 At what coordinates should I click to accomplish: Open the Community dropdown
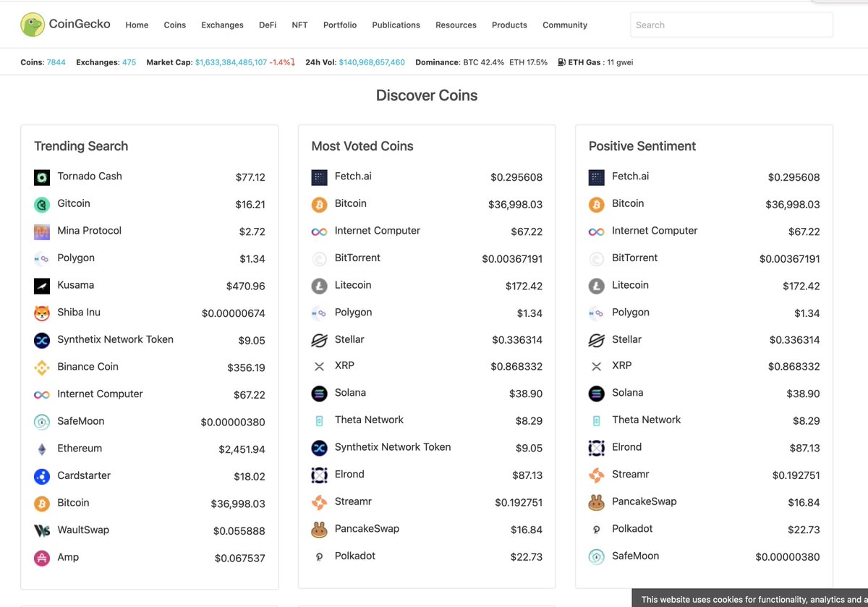tap(564, 25)
